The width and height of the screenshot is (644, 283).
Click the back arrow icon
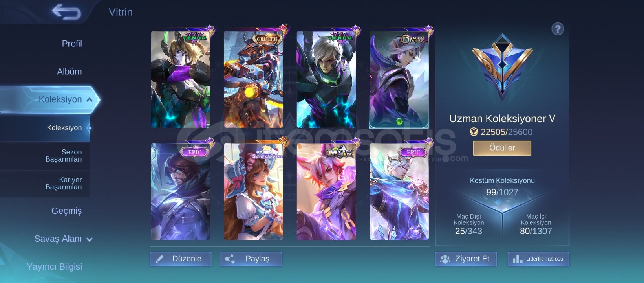pyautogui.click(x=66, y=12)
